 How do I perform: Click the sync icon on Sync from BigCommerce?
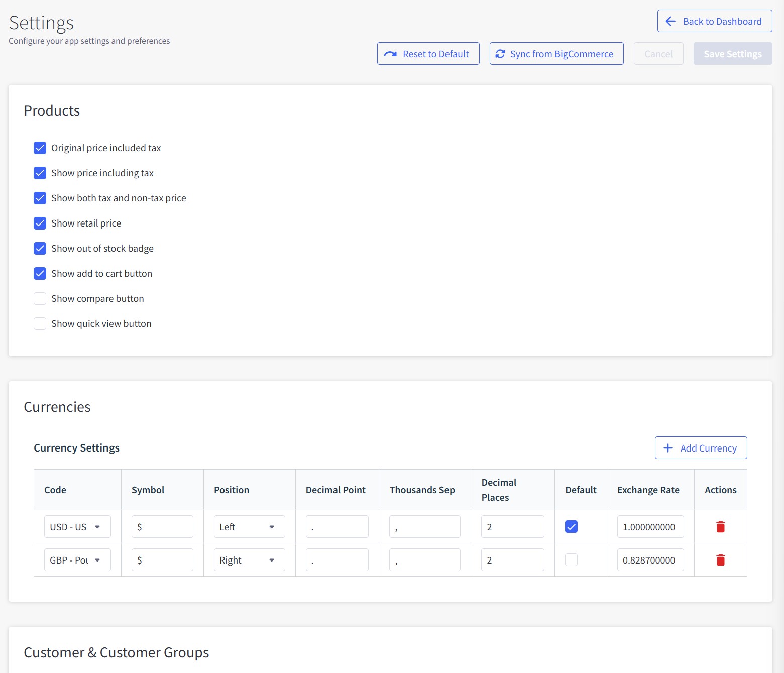pyautogui.click(x=500, y=54)
